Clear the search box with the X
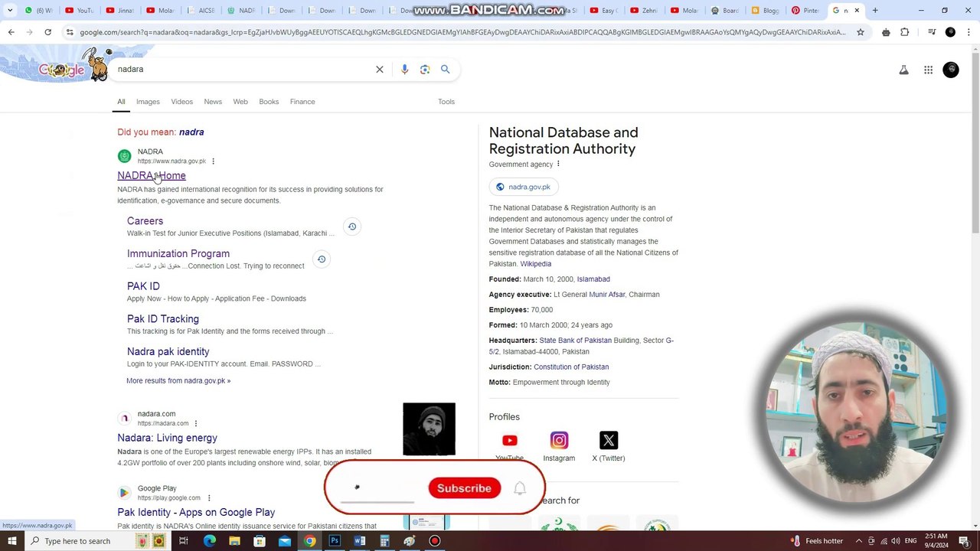The height and width of the screenshot is (551, 980). click(379, 69)
